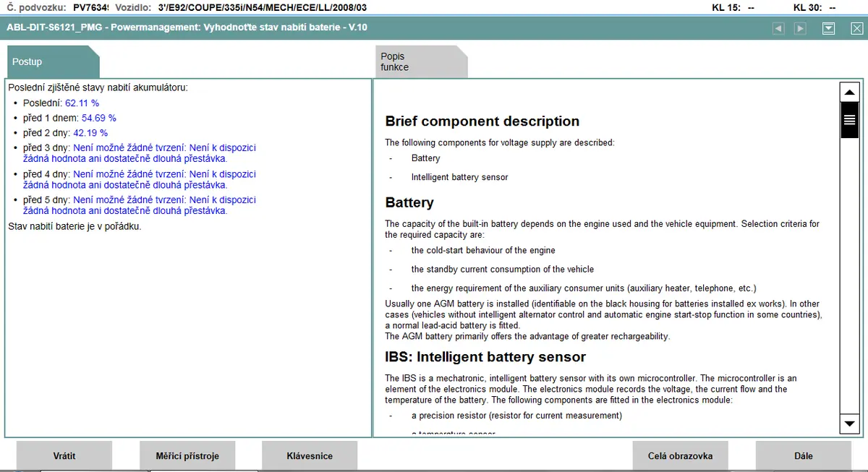Show the Klávesnice keyboard

tap(310, 456)
